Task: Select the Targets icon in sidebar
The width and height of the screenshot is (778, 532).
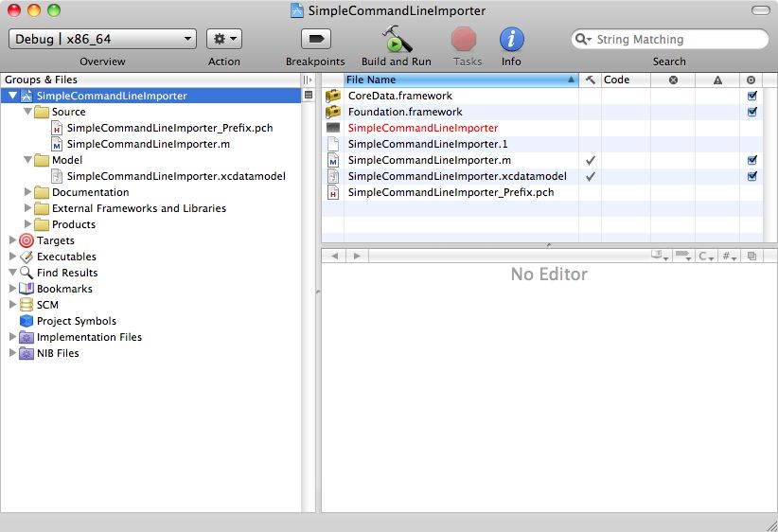Action: pyautogui.click(x=27, y=240)
